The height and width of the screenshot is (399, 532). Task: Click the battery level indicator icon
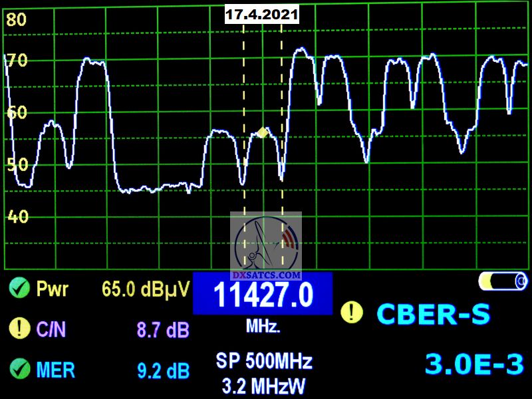[503, 281]
